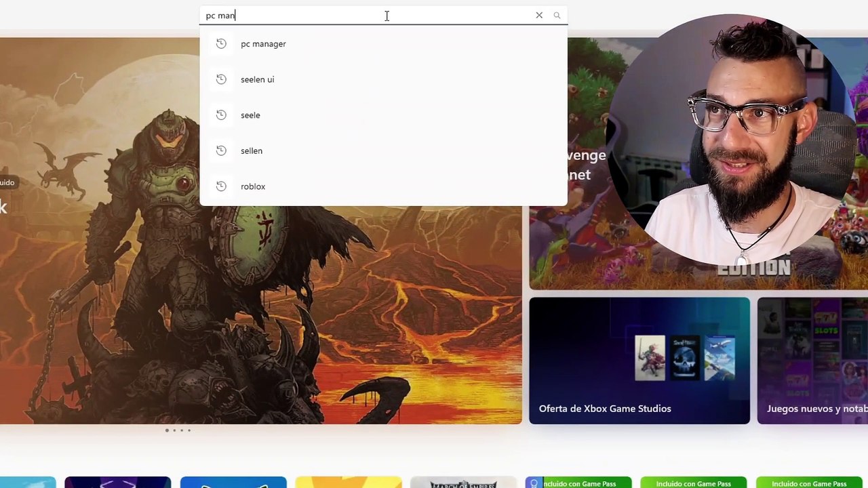The height and width of the screenshot is (488, 868).
Task: Click the magnifier search icon
Action: coord(557,15)
